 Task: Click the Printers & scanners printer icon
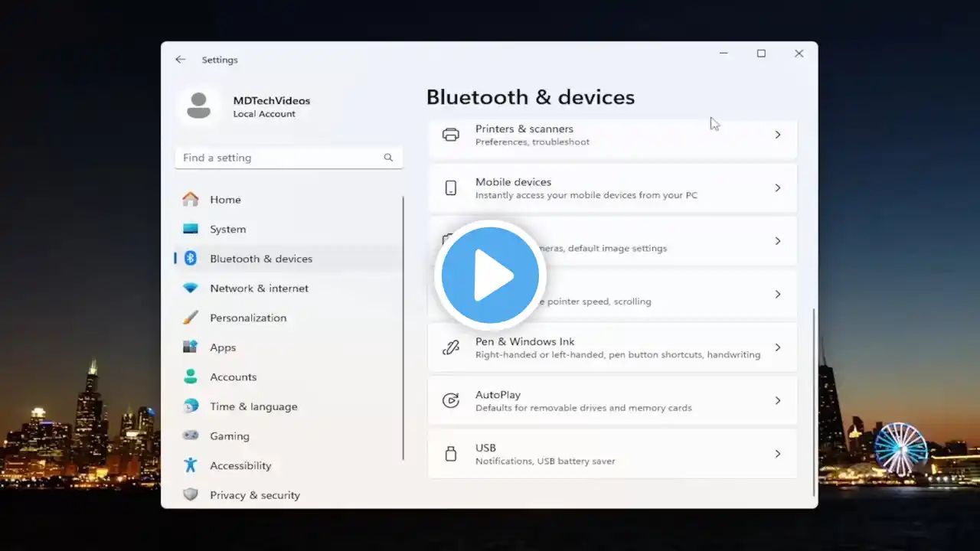click(451, 135)
